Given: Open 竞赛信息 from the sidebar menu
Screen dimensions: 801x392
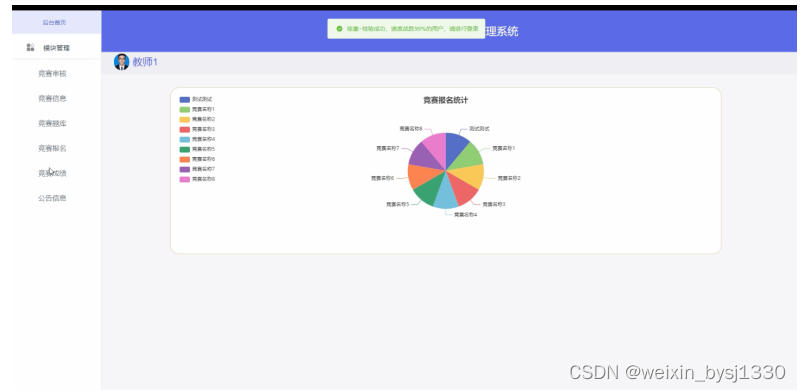Looking at the screenshot, I should click(x=52, y=98).
